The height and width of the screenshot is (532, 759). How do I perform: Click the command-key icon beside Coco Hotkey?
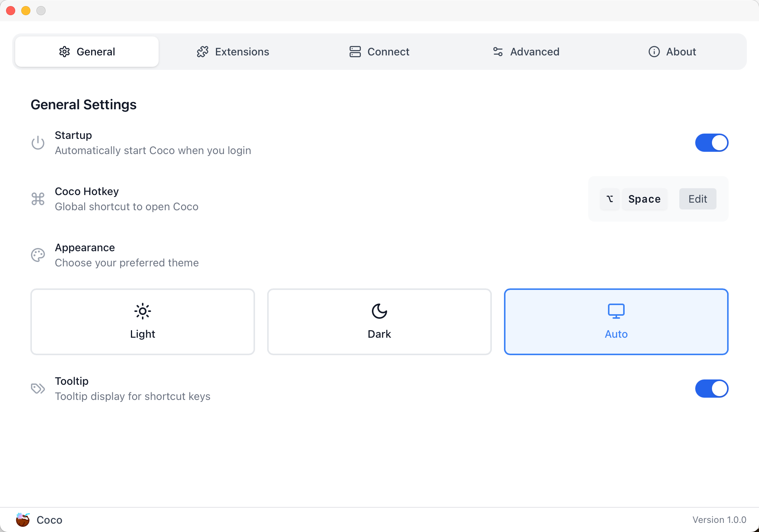(x=38, y=199)
